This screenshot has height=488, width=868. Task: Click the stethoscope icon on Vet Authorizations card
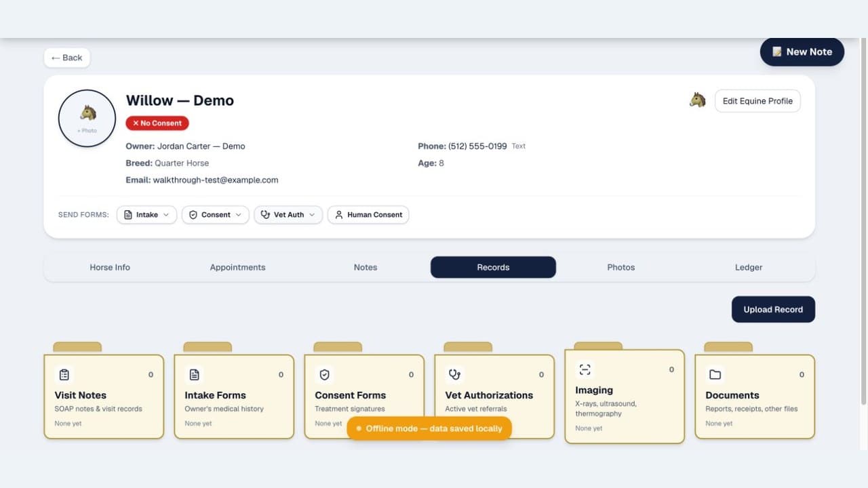(455, 374)
